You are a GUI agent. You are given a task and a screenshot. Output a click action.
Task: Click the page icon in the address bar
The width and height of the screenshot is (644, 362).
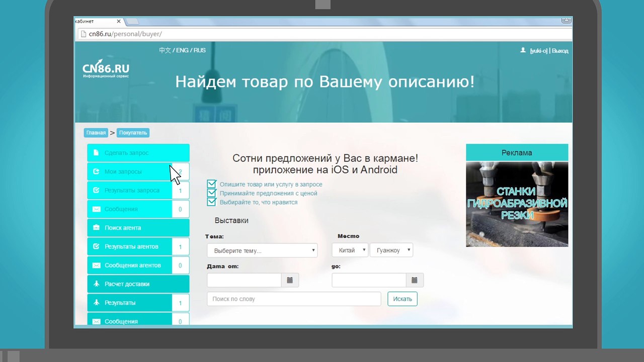(84, 34)
